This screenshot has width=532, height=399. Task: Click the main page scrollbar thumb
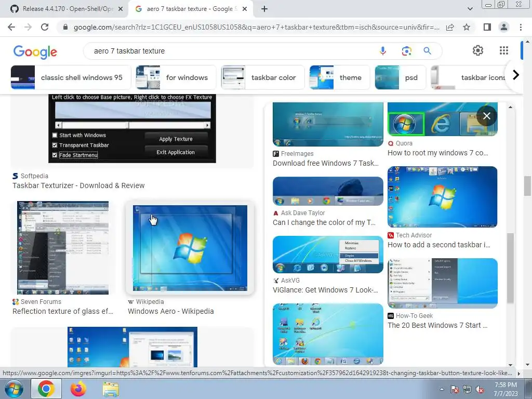pyautogui.click(x=527, y=186)
